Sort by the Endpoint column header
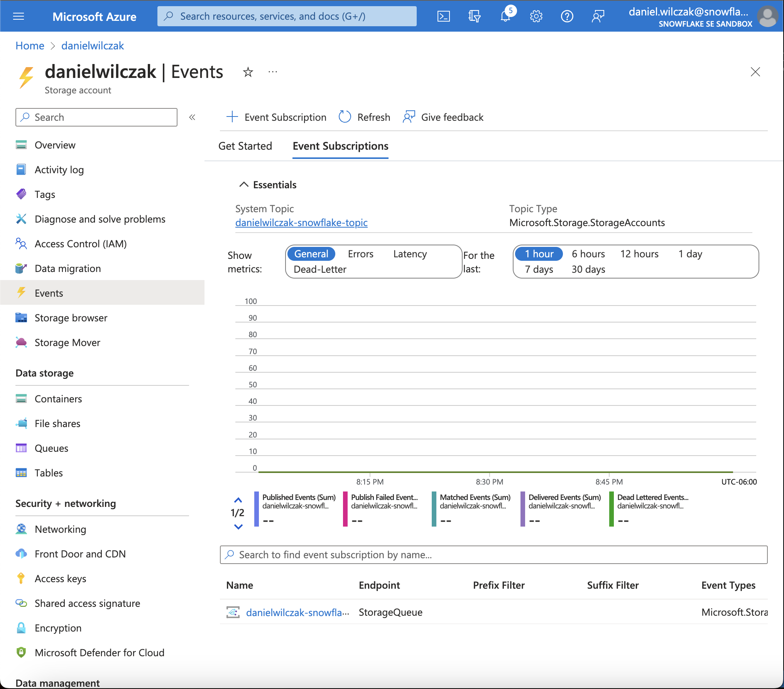Viewport: 784px width, 689px height. click(379, 585)
